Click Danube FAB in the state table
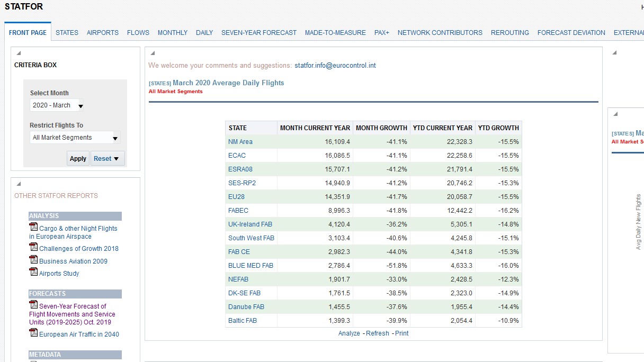This screenshot has height=362, width=644. tap(246, 307)
